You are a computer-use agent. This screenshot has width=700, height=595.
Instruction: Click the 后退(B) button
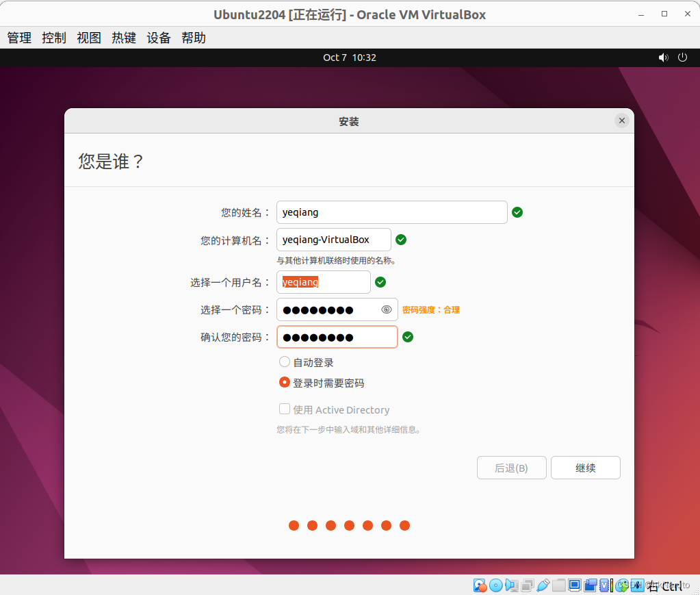511,468
